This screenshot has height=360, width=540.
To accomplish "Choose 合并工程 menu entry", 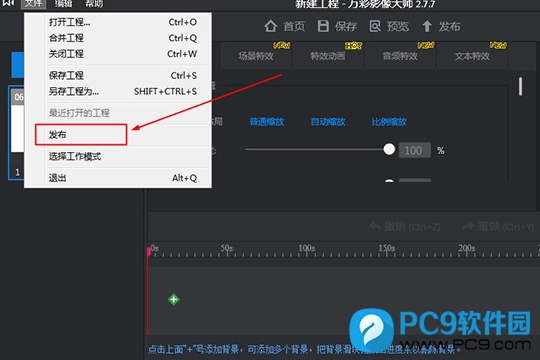I will click(123, 38).
